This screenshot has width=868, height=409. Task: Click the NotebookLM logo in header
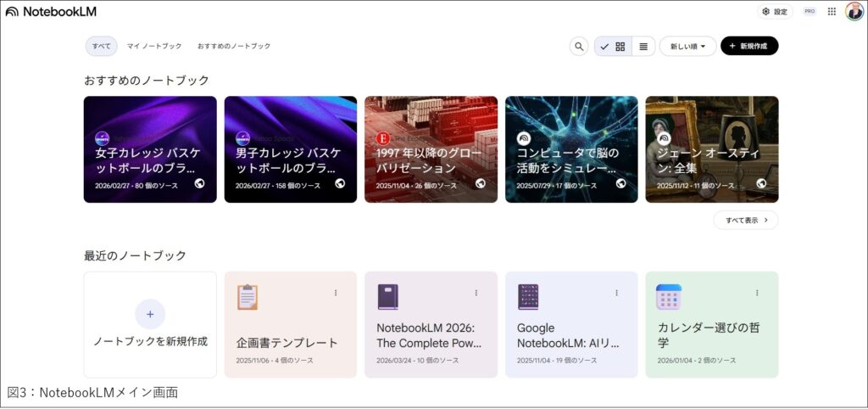coord(51,12)
